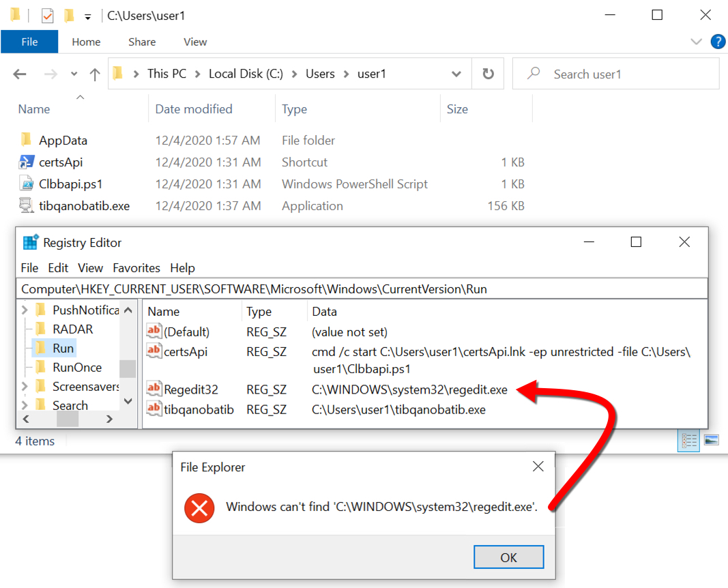
Task: Select the Run key in registry tree
Action: (x=63, y=348)
